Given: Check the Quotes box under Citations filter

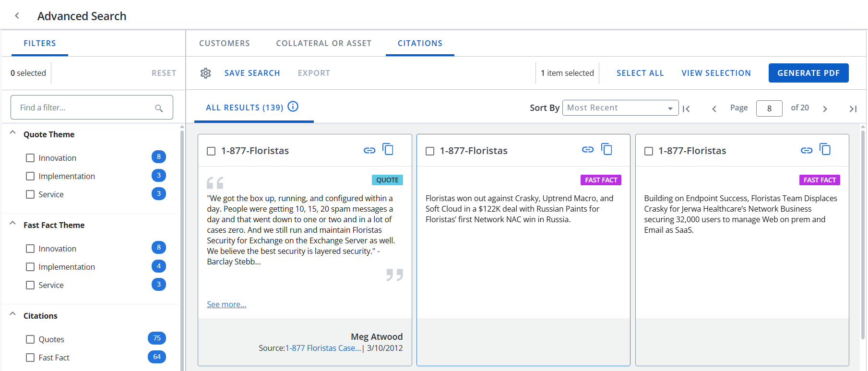Looking at the screenshot, I should pyautogui.click(x=30, y=339).
